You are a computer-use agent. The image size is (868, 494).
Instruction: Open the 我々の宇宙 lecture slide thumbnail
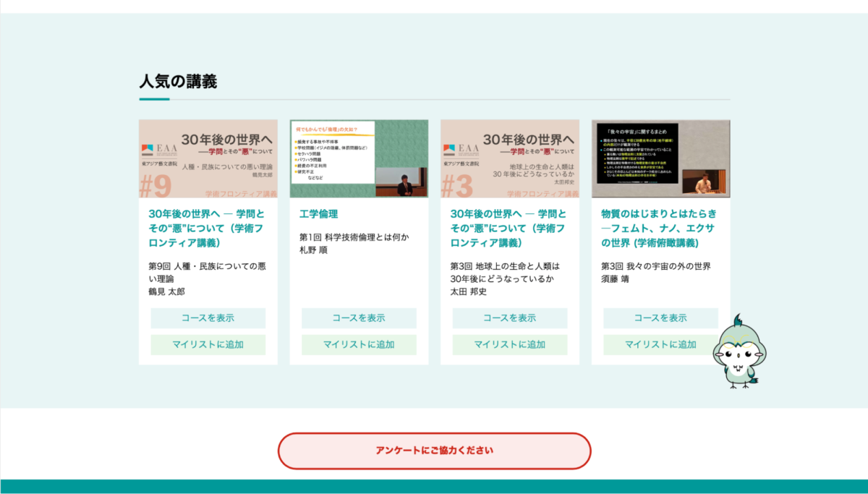point(660,159)
